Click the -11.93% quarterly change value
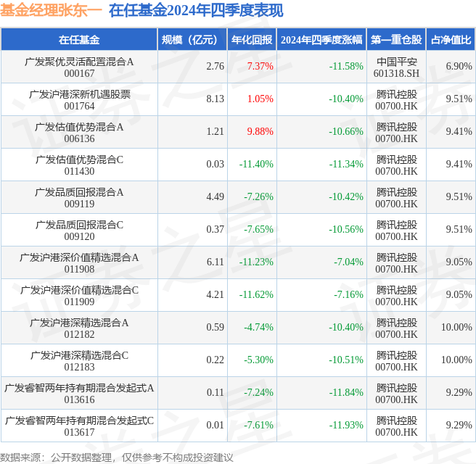This screenshot has width=476, height=464. point(346,425)
